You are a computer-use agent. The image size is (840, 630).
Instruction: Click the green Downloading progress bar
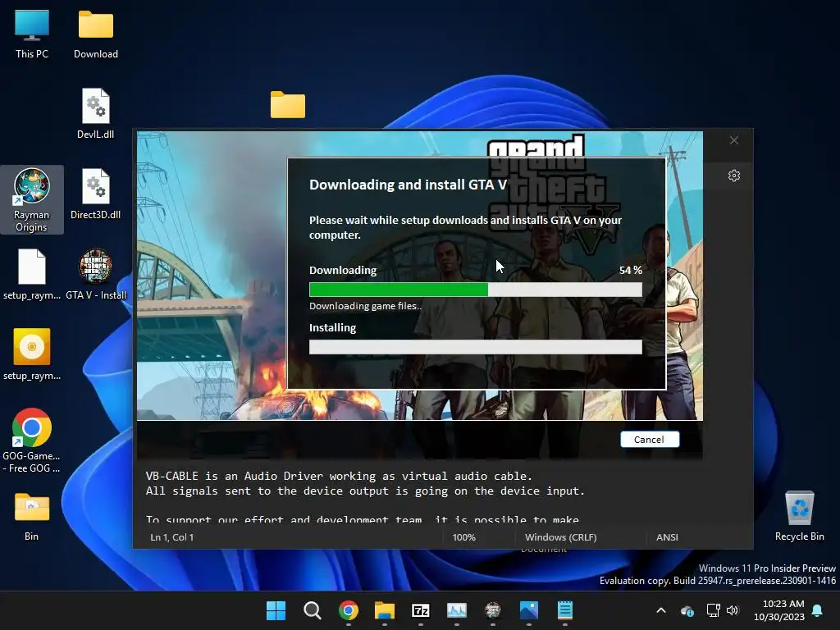point(475,290)
